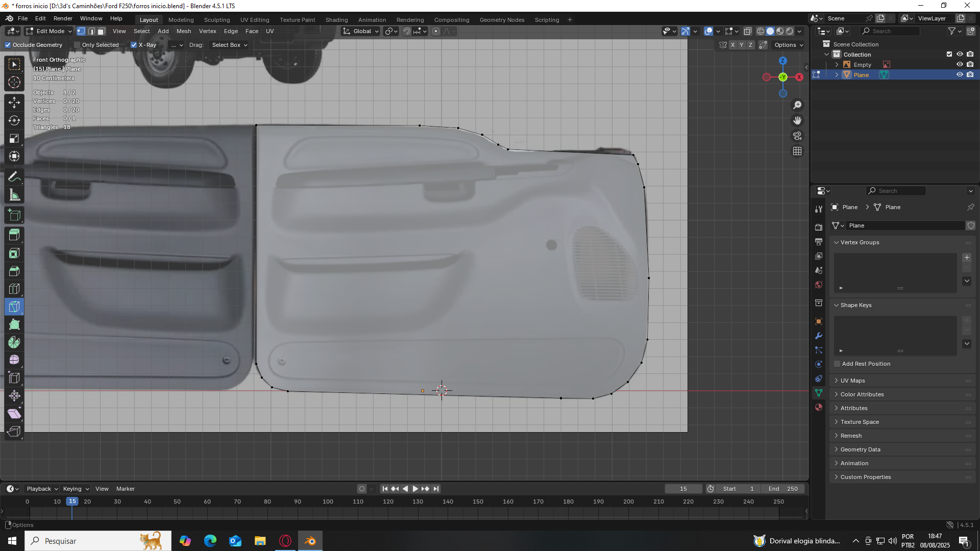Image resolution: width=980 pixels, height=551 pixels.
Task: Expand the UV Maps panel
Action: [852, 381]
